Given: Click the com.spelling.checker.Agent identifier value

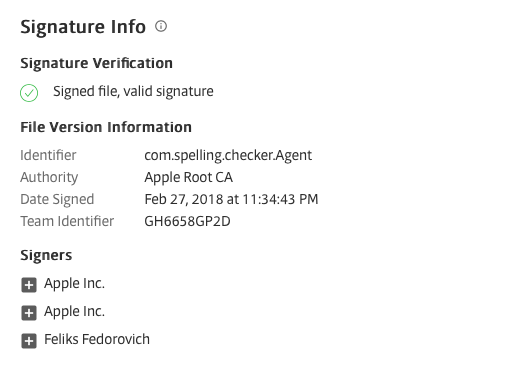Looking at the screenshot, I should coord(228,155).
